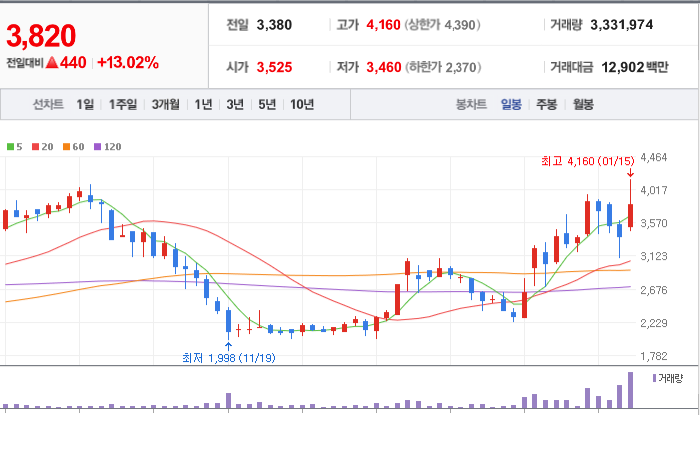
Task: Click the 최고 4,160 (01/15) marker
Action: [x=588, y=161]
